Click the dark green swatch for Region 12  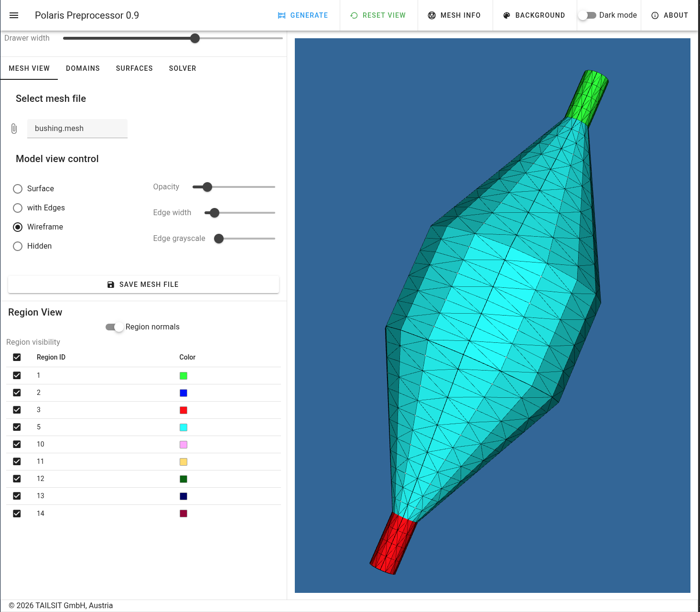pyautogui.click(x=183, y=479)
